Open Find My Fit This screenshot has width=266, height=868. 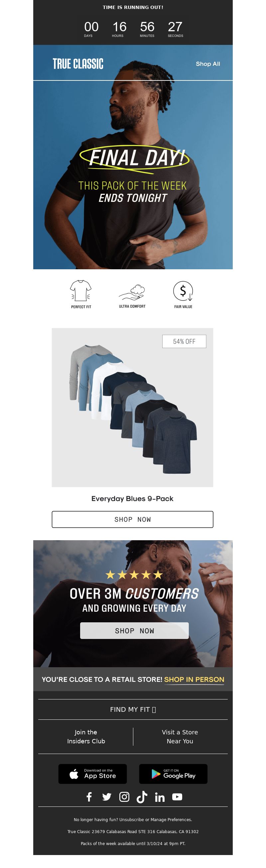point(133,709)
